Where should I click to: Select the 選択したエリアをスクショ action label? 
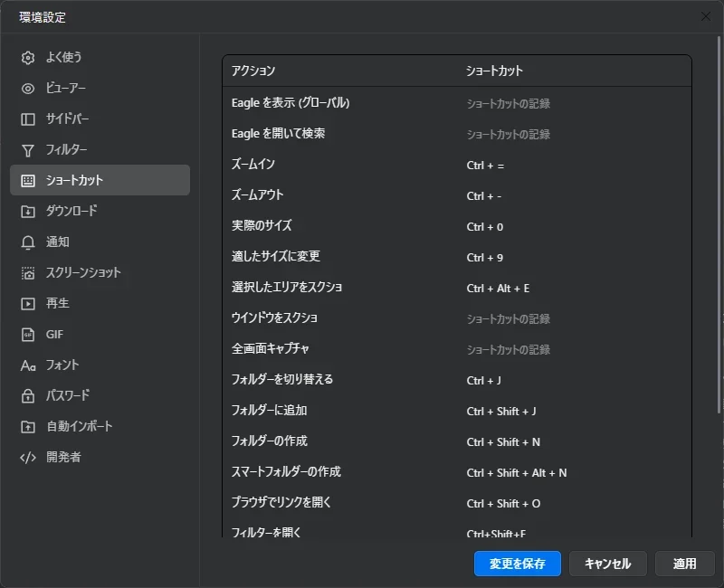click(x=287, y=287)
